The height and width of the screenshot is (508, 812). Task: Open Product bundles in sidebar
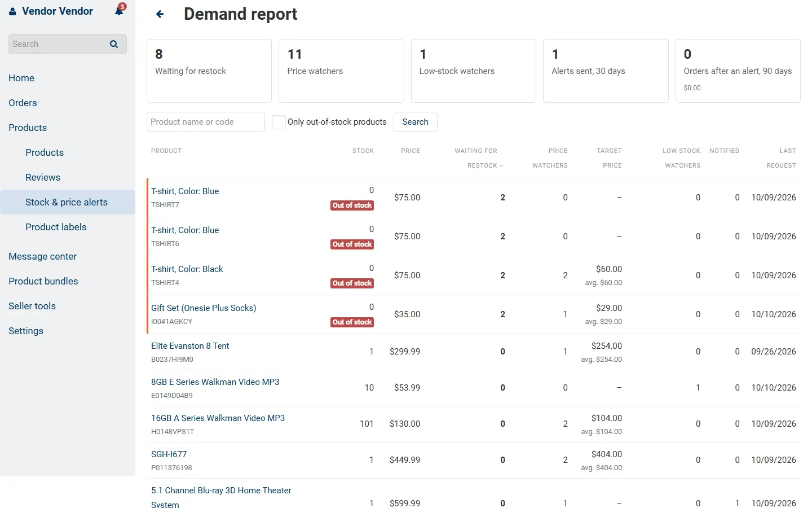pos(43,281)
